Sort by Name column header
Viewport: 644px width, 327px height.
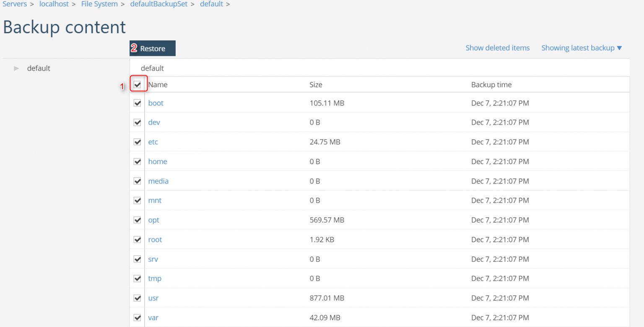158,84
